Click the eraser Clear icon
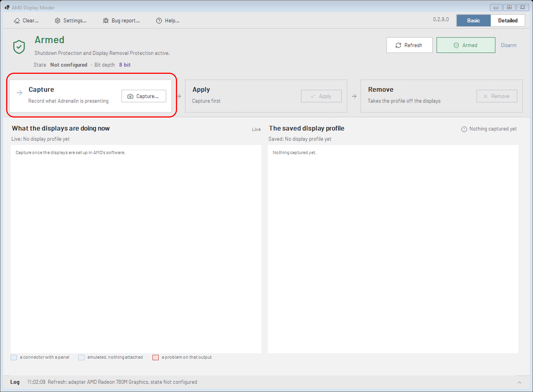The width and height of the screenshot is (533, 392). 17,21
